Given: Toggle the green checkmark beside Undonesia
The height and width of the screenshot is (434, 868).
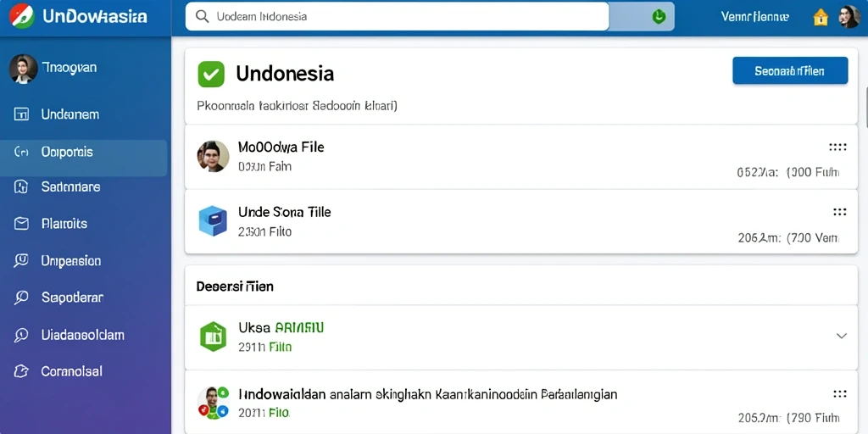Looking at the screenshot, I should tap(211, 75).
